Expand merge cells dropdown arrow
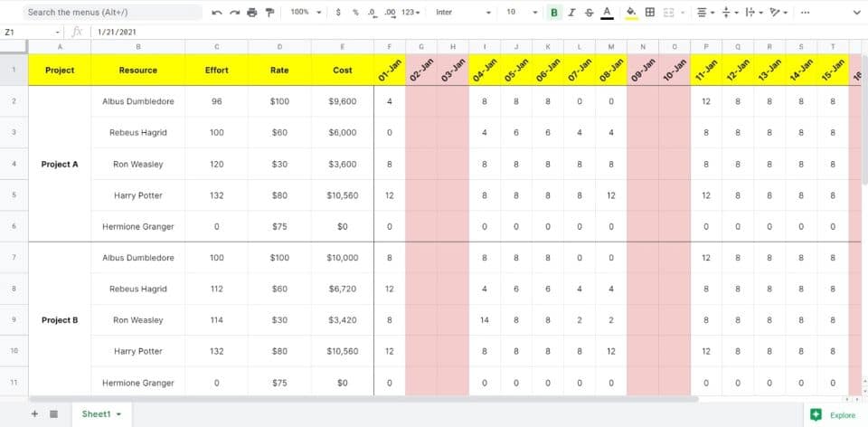Screen dimensions: 868x427 coord(683,12)
